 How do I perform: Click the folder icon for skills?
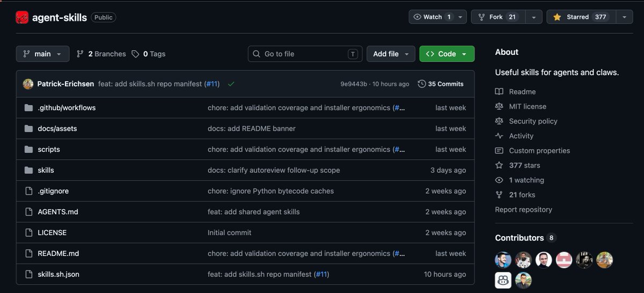click(28, 170)
